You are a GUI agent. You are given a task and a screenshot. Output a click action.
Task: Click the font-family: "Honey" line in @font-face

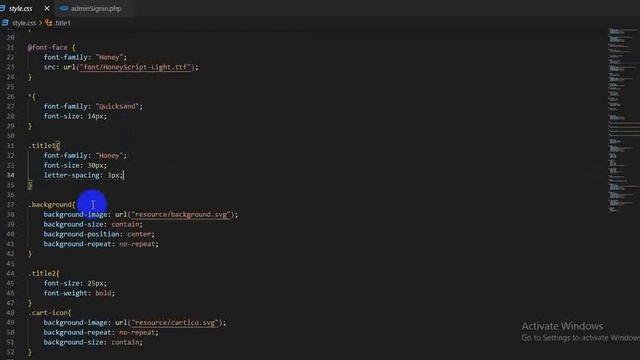tap(85, 57)
